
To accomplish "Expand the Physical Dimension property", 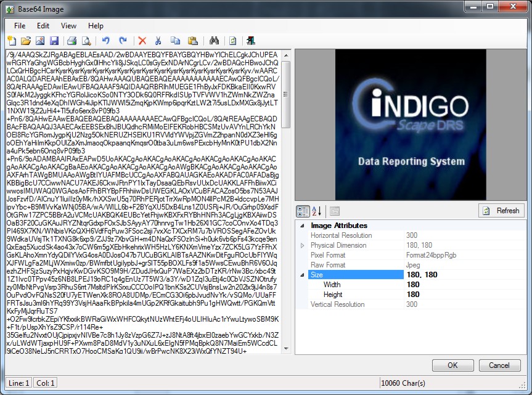I will [x=302, y=245].
